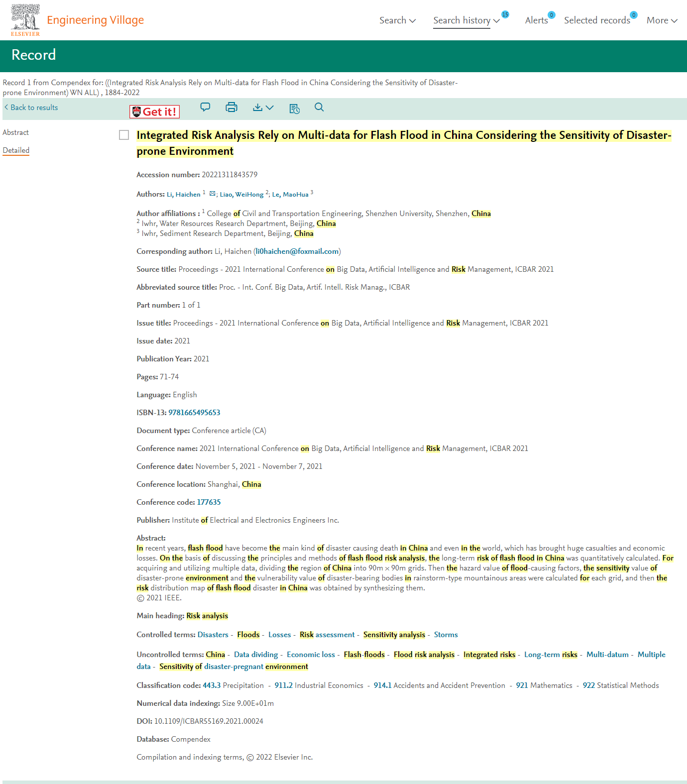Select the record title checkbox
Screen dimensions: 687x784
click(124, 135)
